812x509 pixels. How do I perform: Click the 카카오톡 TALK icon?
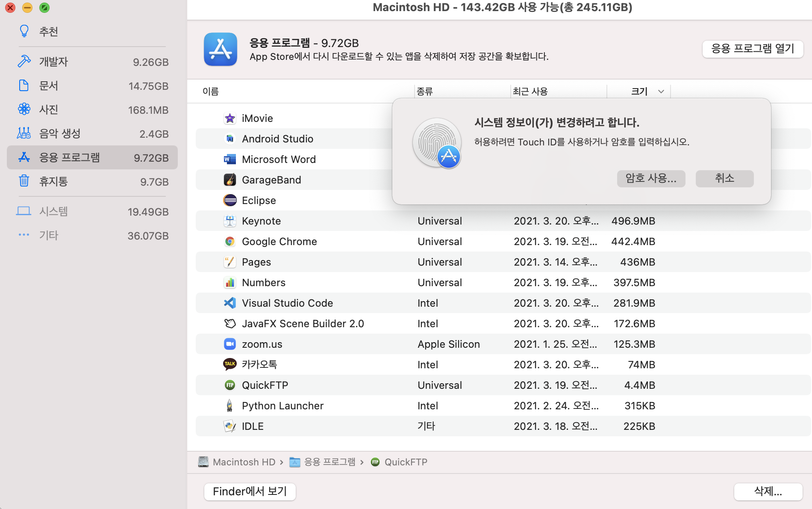[x=230, y=364]
